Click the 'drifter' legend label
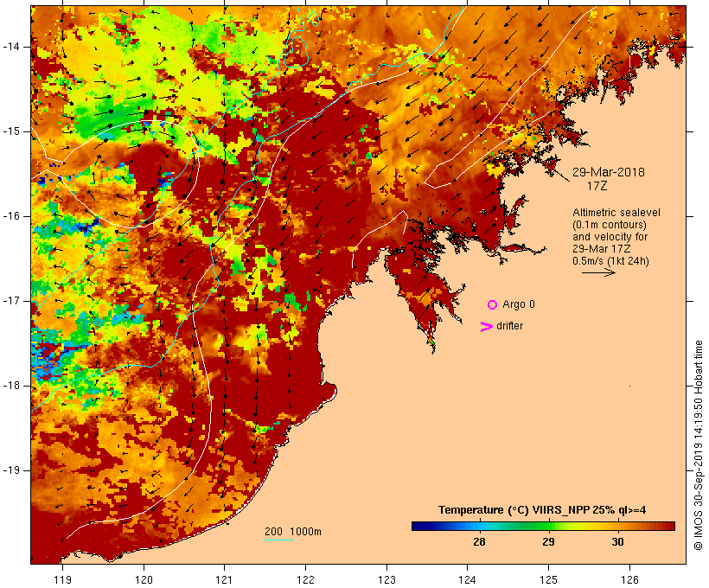The width and height of the screenshot is (709, 588). (x=509, y=326)
